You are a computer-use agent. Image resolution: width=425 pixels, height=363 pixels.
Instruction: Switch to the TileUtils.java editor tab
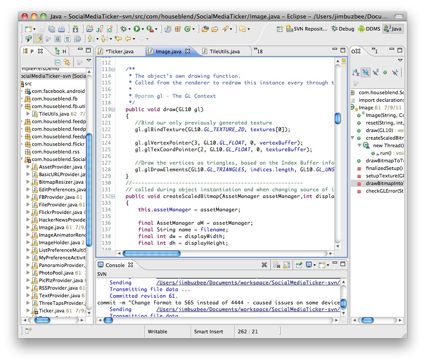click(x=225, y=51)
